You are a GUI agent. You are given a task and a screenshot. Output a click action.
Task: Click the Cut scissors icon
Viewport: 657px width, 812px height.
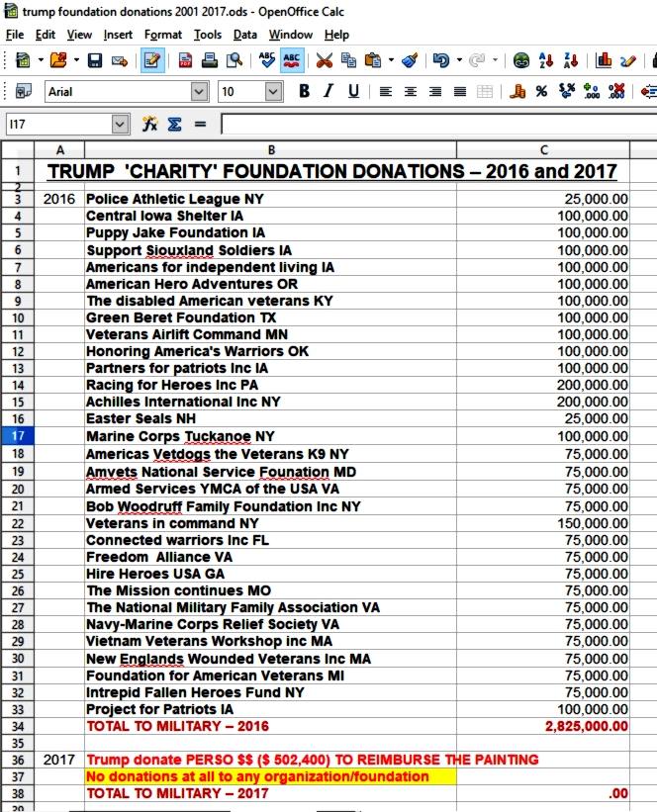coord(325,60)
